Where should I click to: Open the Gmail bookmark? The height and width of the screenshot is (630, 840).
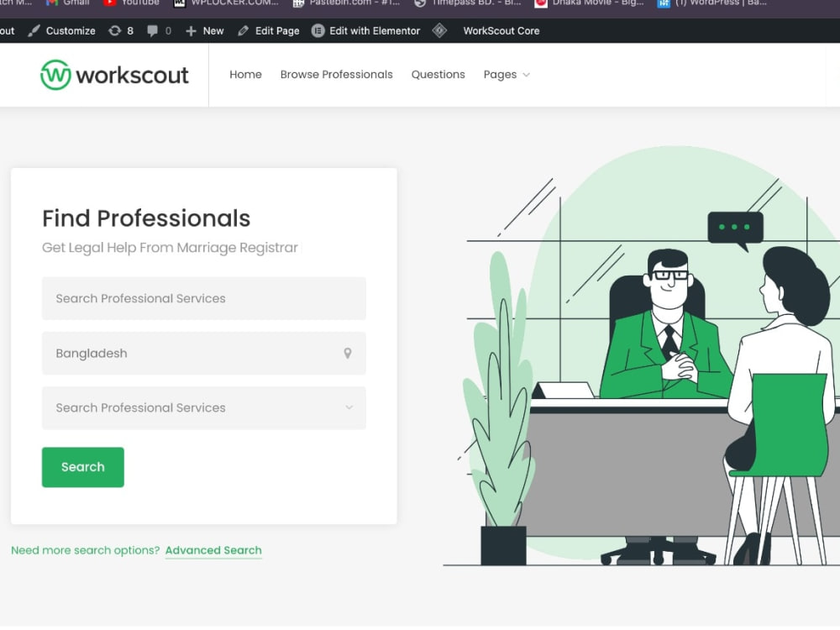68,3
